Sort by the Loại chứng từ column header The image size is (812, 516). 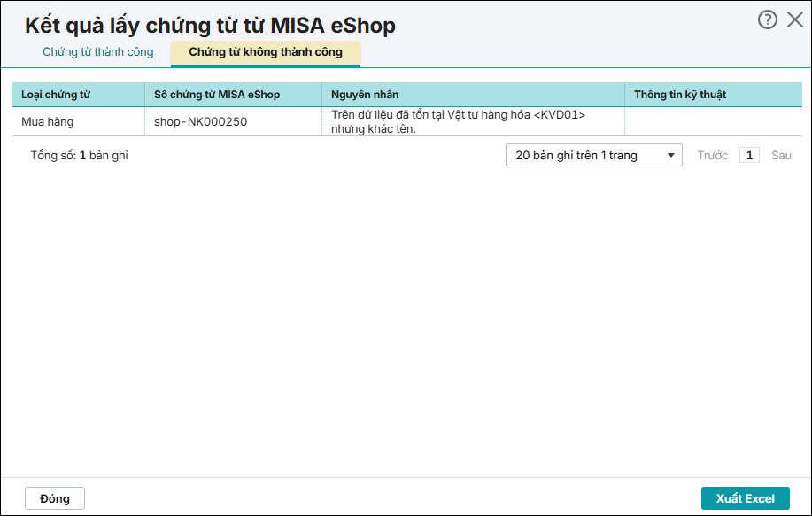55,95
